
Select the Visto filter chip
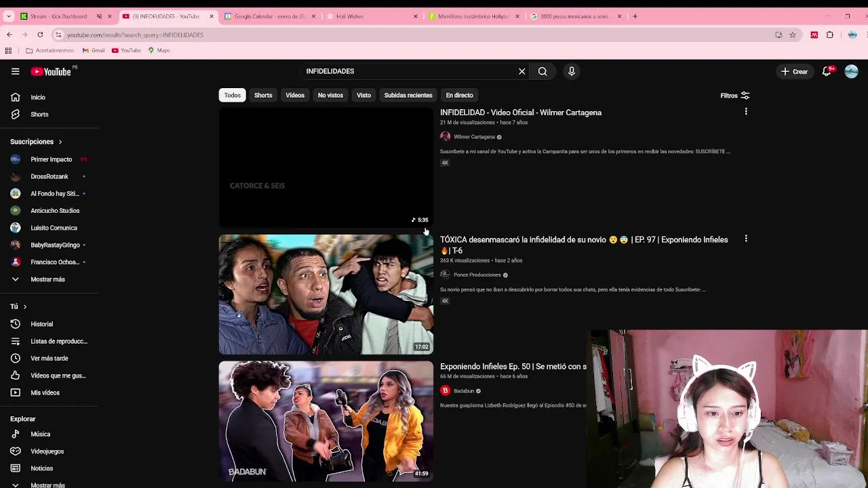click(364, 96)
